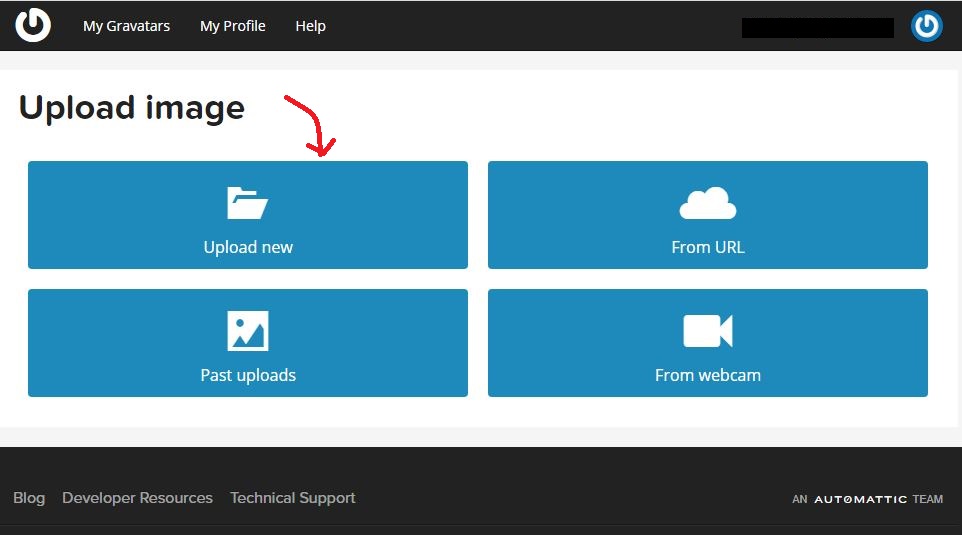Viewport: 962px width, 535px height.
Task: Go to My Gravatars in navigation
Action: point(126,26)
